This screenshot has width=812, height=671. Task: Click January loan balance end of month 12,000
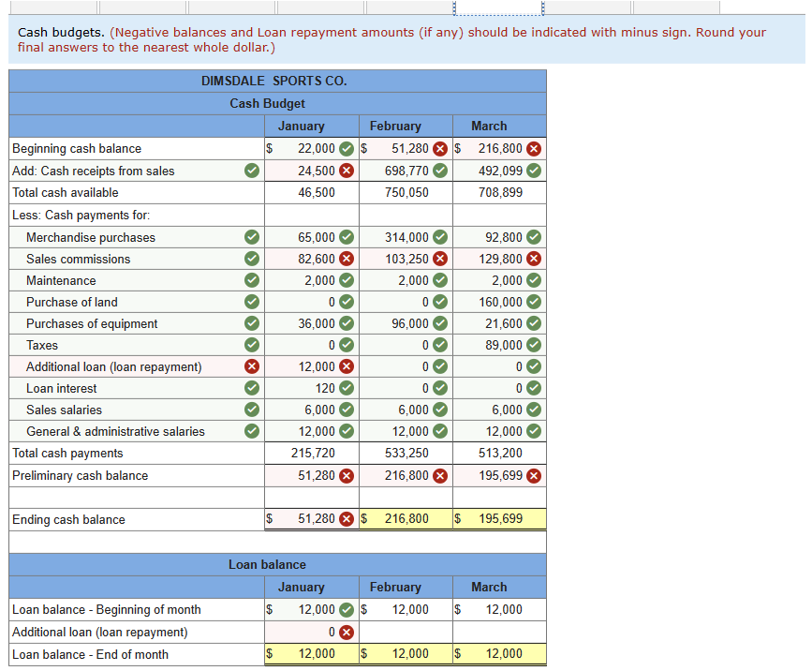(x=311, y=654)
